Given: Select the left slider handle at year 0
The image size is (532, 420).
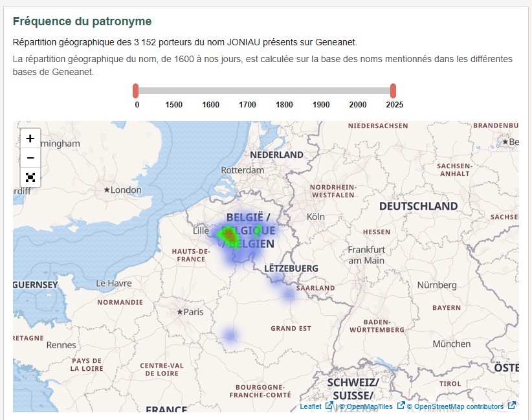Looking at the screenshot, I should (136, 91).
